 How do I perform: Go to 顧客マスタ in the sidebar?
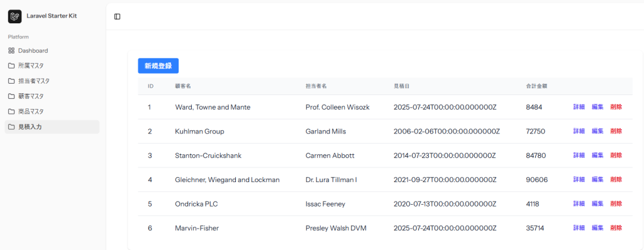[52, 96]
